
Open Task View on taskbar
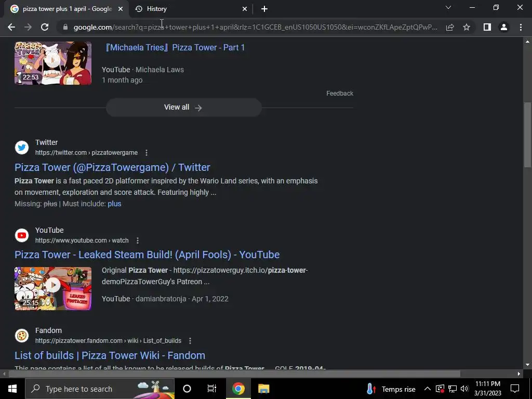tap(212, 389)
